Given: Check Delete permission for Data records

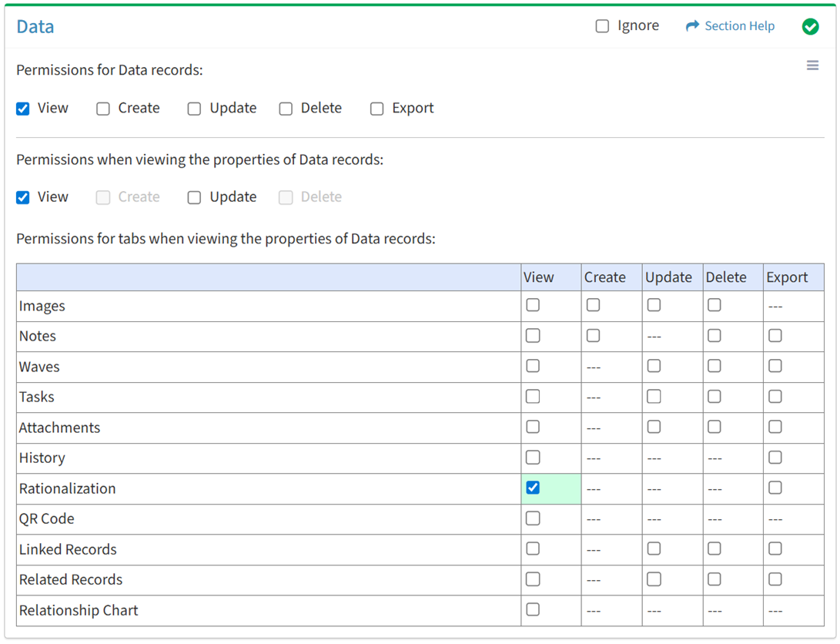Looking at the screenshot, I should pyautogui.click(x=286, y=109).
